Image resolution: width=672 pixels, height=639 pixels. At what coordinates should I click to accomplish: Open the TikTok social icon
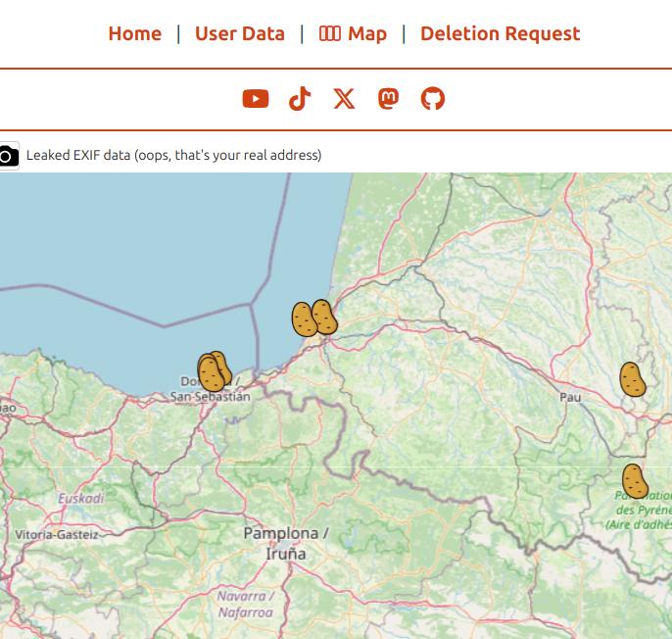tap(300, 99)
